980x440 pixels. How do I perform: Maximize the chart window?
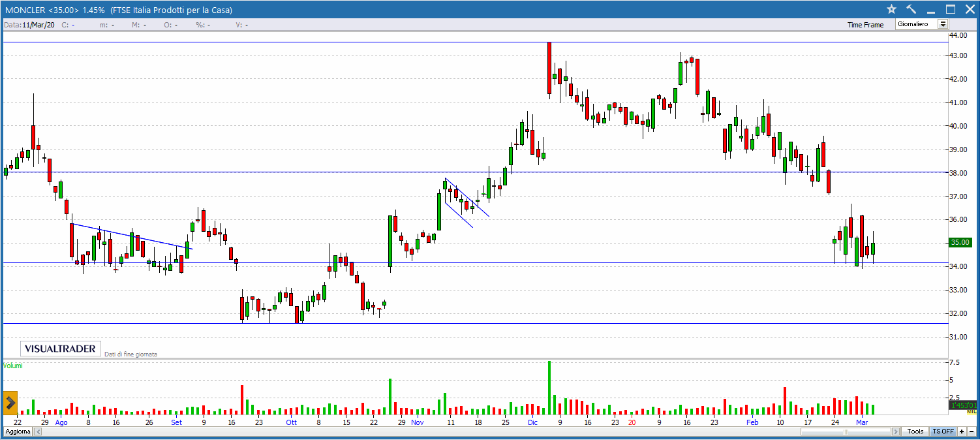[x=951, y=9]
